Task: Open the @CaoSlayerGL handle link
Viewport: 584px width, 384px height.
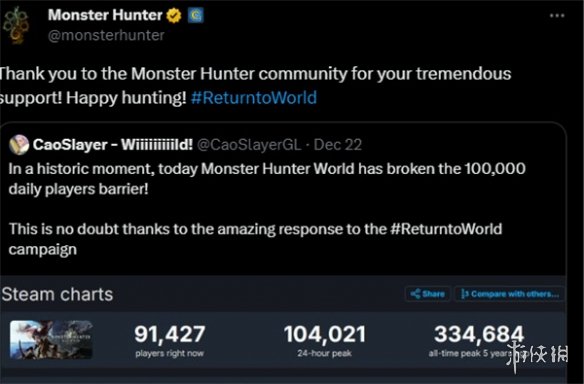Action: click(x=249, y=145)
